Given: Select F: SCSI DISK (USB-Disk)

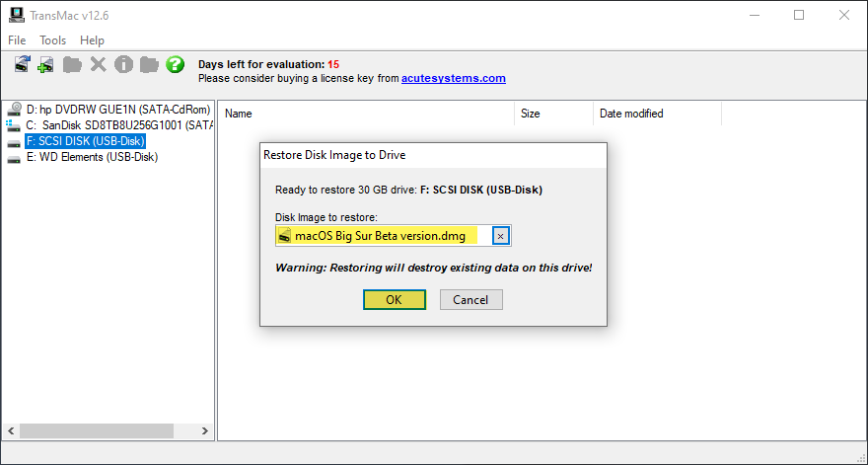Looking at the screenshot, I should click(x=85, y=141).
